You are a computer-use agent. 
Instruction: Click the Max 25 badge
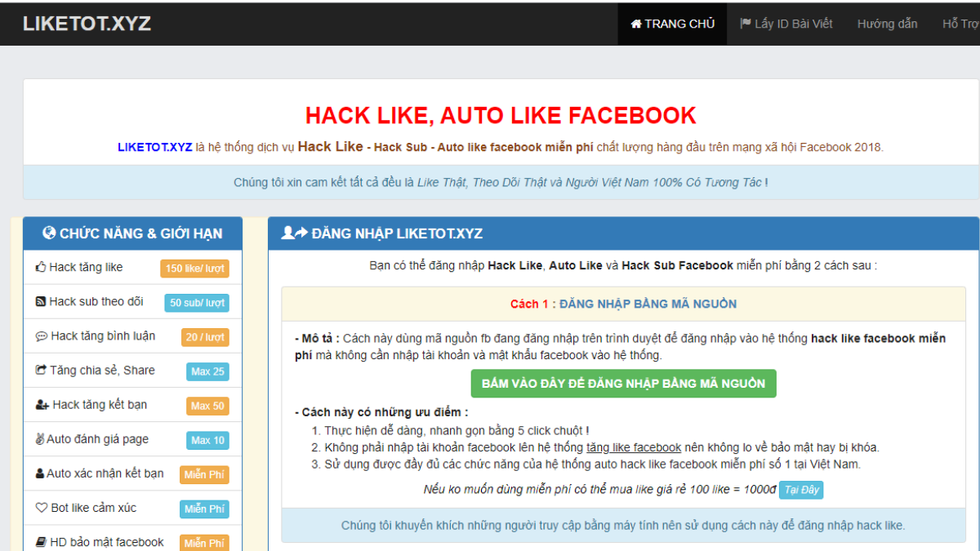coord(207,371)
